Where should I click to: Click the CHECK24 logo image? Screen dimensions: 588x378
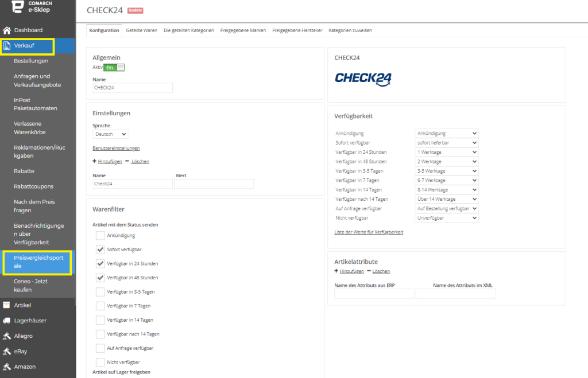[x=363, y=79]
